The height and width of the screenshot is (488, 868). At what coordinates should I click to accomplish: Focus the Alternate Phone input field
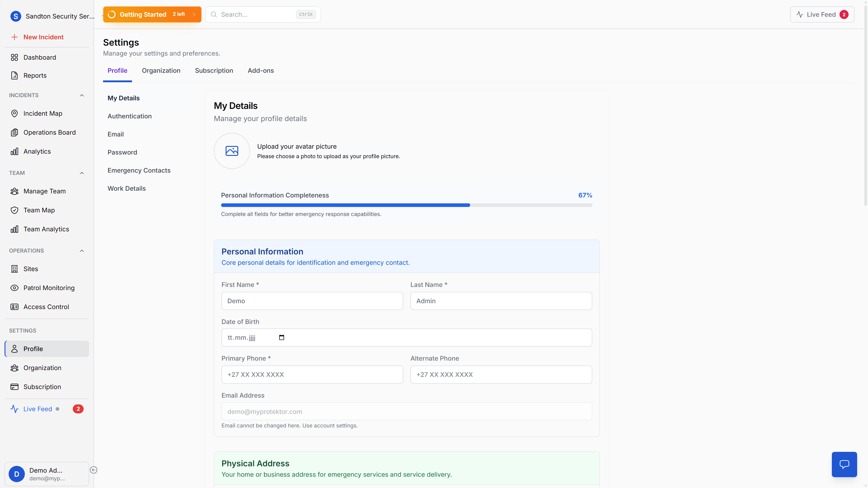[x=501, y=375]
